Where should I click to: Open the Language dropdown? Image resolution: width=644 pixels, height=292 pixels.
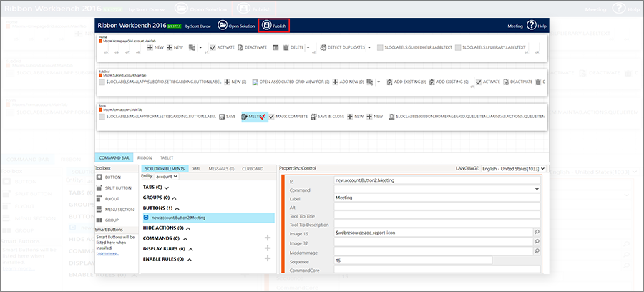513,168
